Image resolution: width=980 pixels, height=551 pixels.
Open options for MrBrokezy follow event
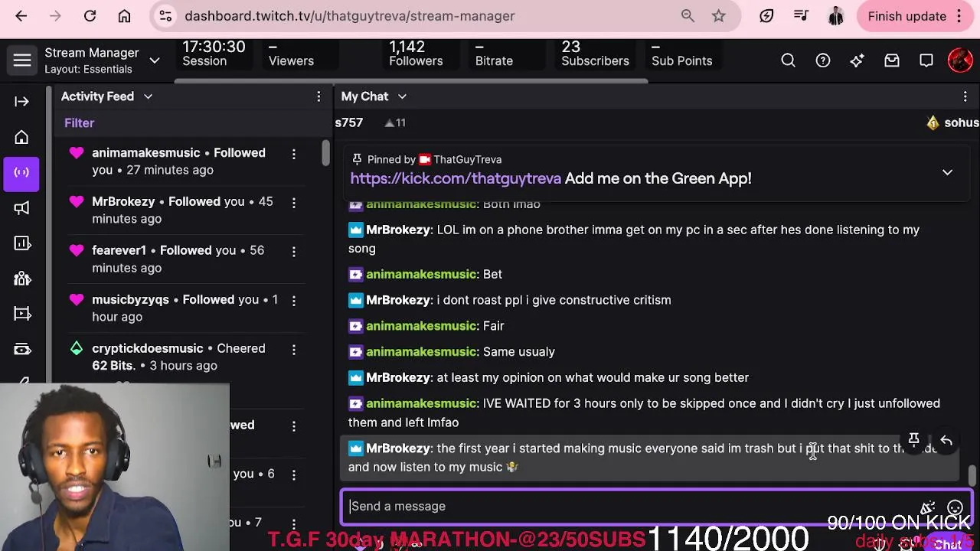point(293,204)
